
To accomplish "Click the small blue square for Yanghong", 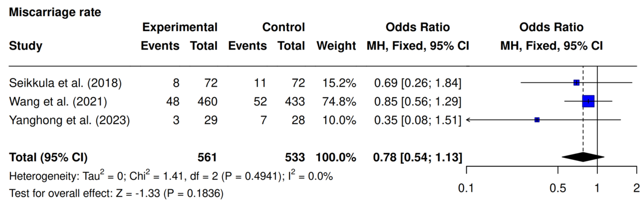I will pyautogui.click(x=537, y=120).
